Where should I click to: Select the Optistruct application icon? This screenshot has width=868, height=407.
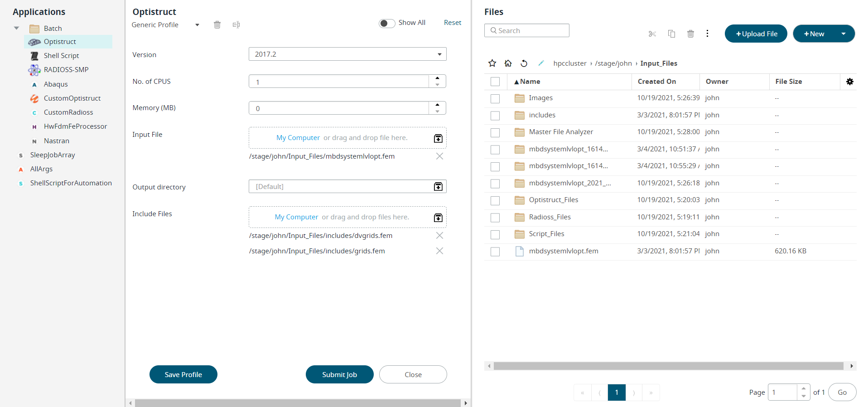point(34,42)
